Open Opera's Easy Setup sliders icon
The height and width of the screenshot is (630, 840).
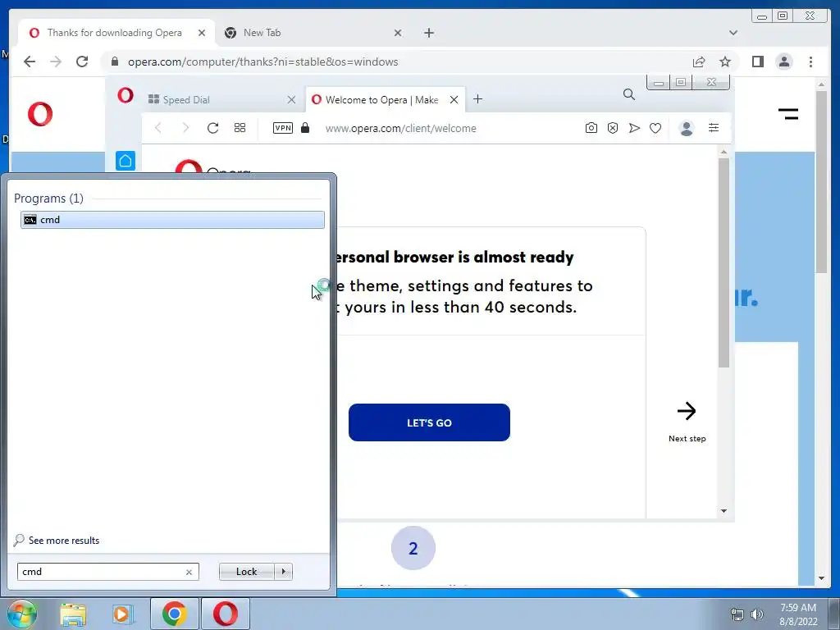714,127
